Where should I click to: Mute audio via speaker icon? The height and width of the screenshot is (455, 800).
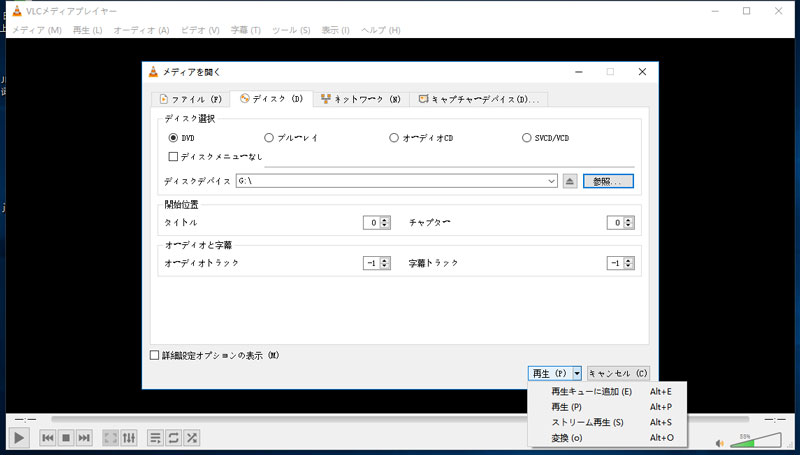[720, 443]
